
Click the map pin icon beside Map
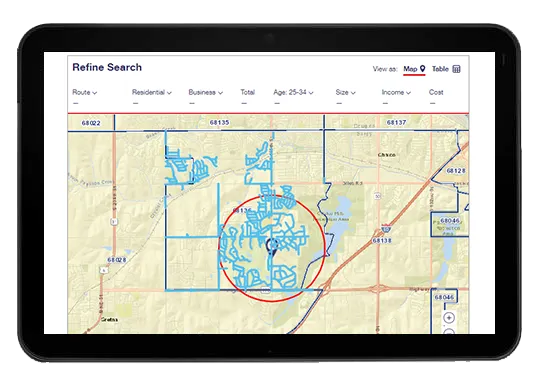coord(422,69)
